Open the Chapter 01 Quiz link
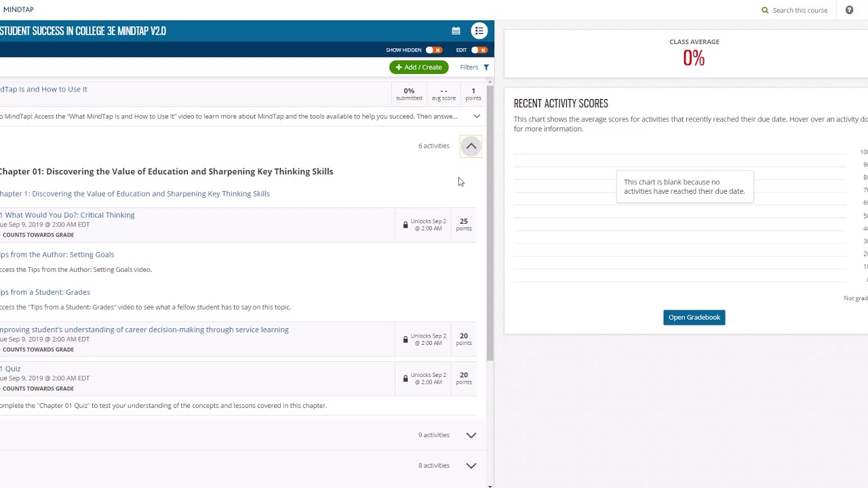 tap(10, 369)
